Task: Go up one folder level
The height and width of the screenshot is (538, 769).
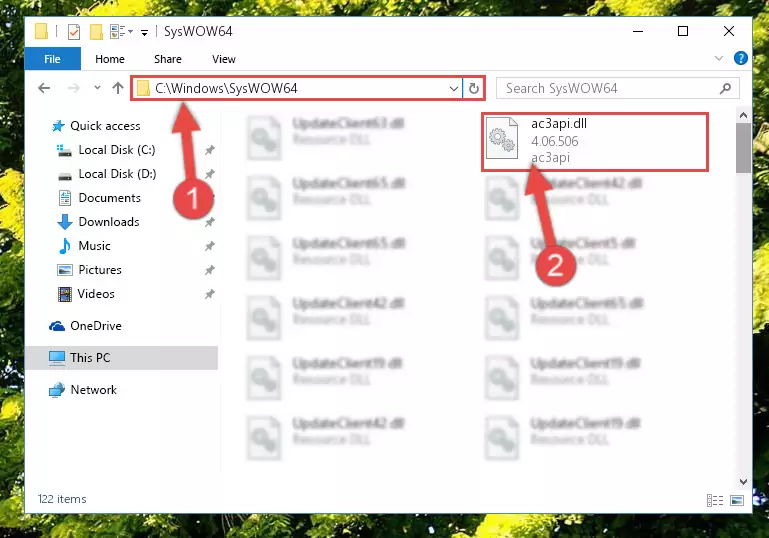Action: coord(118,88)
